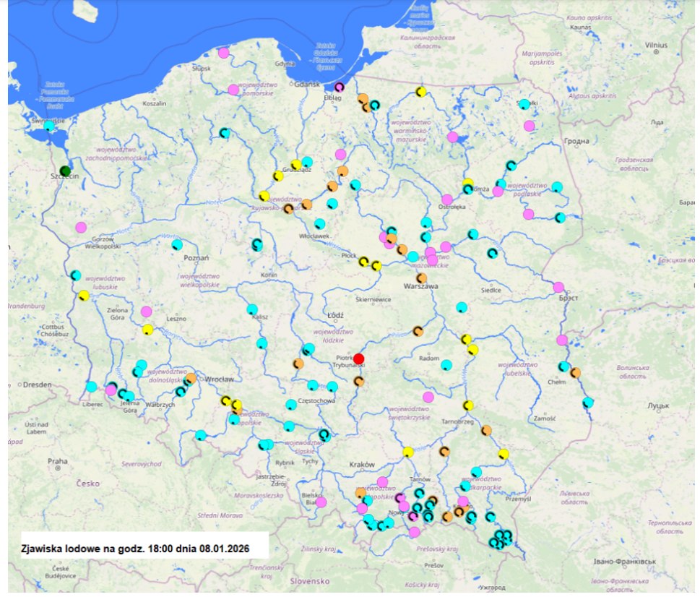This screenshot has width=700, height=597.
Task: Open the pink marker near Bielsko-Biała
Action: point(321,502)
